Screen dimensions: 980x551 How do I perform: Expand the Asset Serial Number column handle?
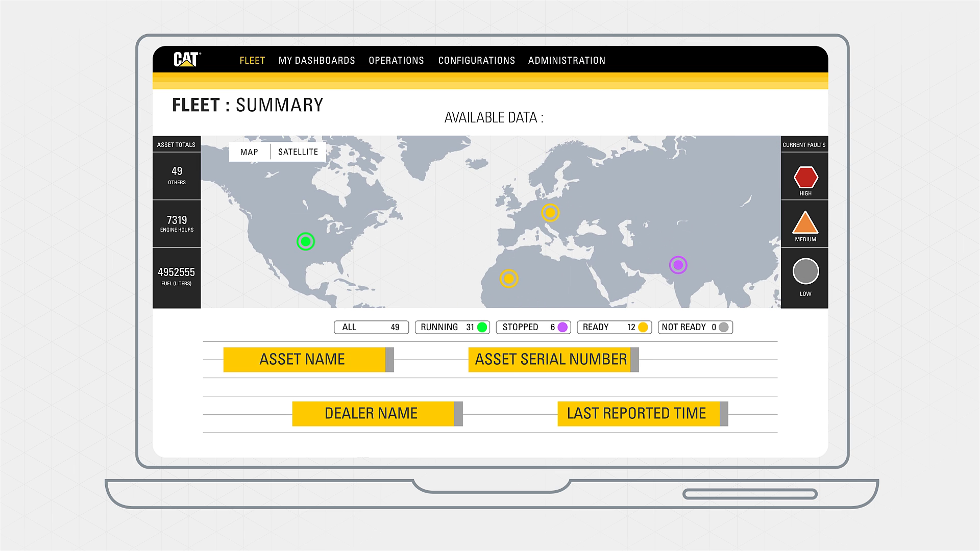(x=634, y=360)
